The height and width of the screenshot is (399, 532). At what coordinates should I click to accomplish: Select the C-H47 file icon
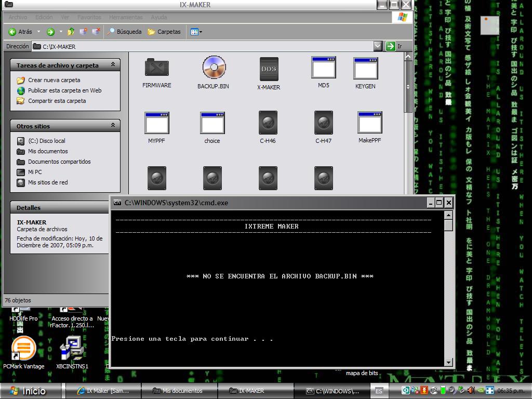[x=324, y=123]
